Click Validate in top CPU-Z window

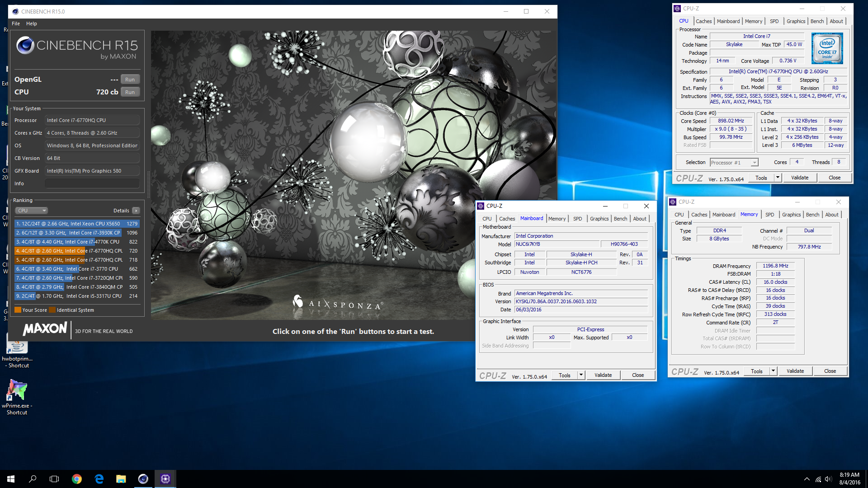tap(800, 178)
